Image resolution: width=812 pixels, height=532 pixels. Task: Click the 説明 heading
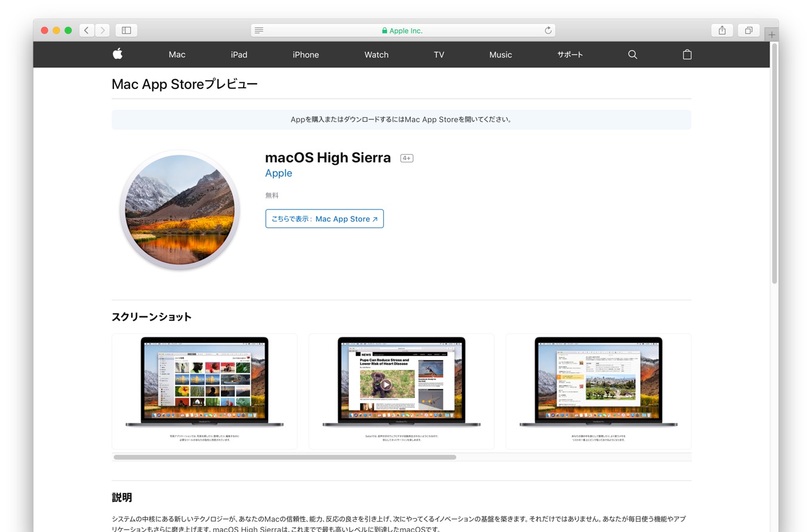pos(122,497)
